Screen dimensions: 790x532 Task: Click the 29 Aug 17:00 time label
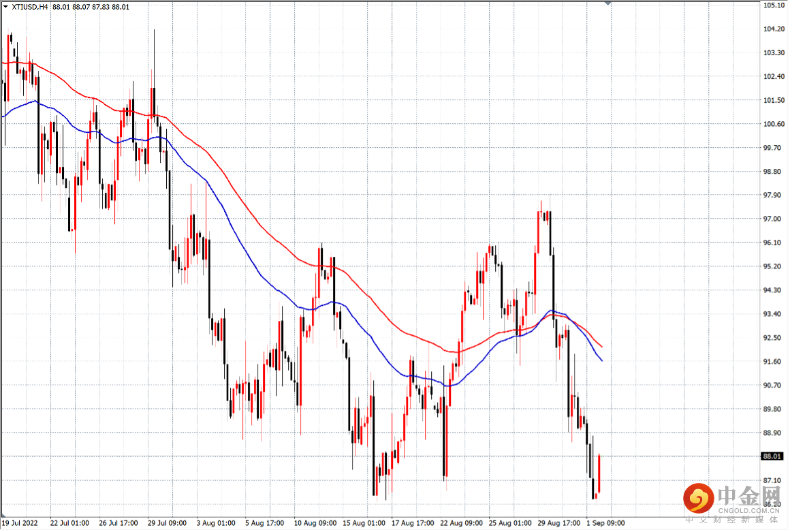pos(558,523)
